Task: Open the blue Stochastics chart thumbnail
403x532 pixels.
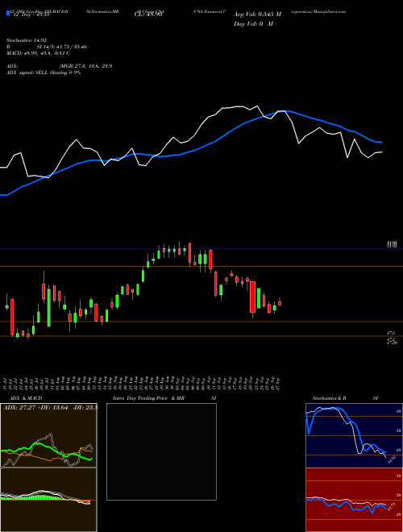Action: click(x=354, y=435)
